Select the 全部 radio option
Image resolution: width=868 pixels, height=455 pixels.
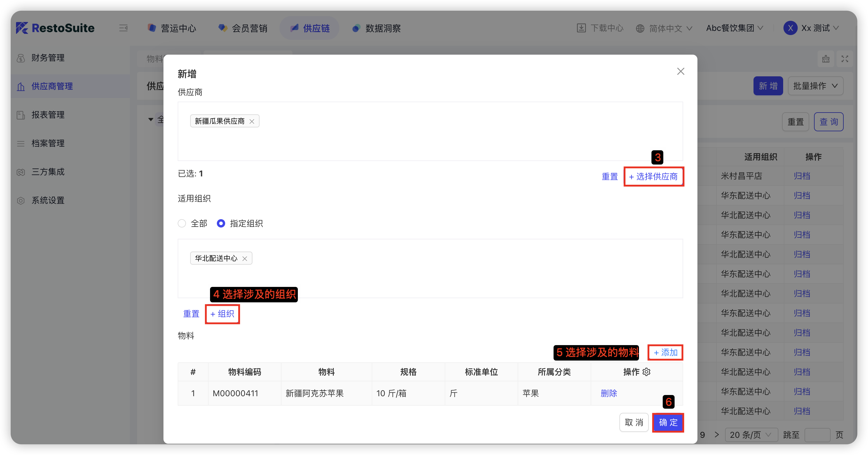pos(182,223)
